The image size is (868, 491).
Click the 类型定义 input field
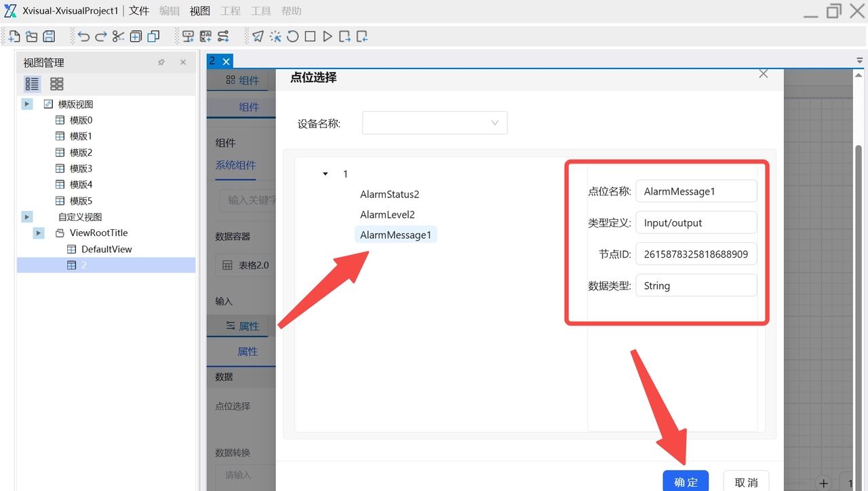tap(696, 222)
